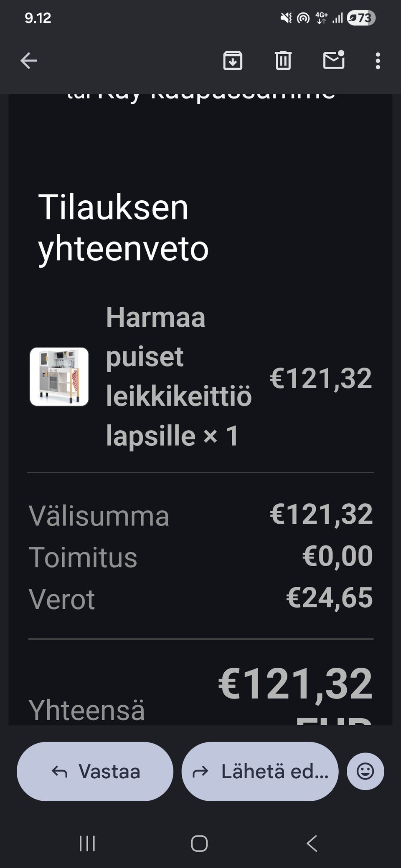The image size is (401, 868).
Task: Open the three-dot more options menu
Action: click(x=378, y=61)
